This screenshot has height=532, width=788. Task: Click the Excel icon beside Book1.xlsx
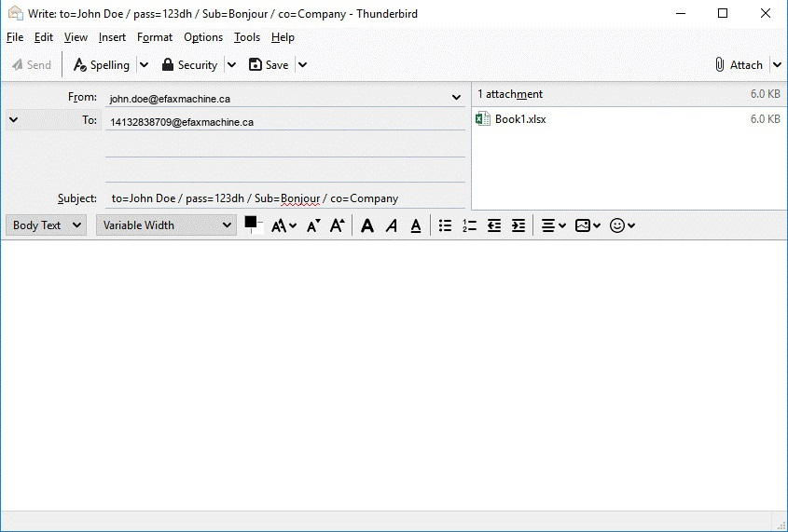(483, 119)
